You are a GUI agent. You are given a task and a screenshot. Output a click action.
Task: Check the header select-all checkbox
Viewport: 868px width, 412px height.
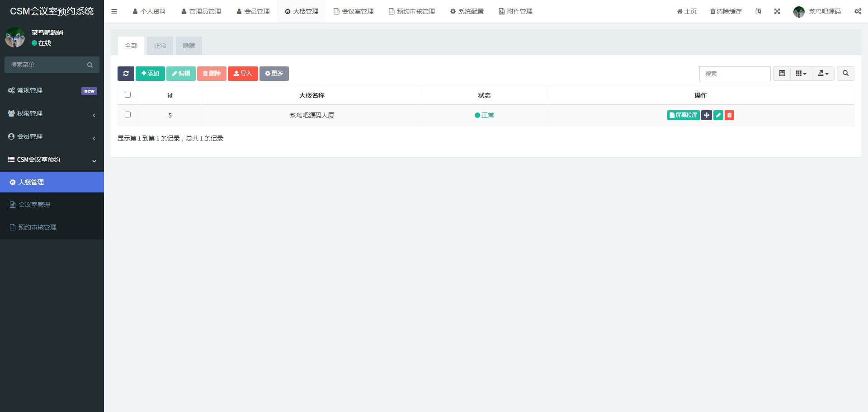coord(127,95)
